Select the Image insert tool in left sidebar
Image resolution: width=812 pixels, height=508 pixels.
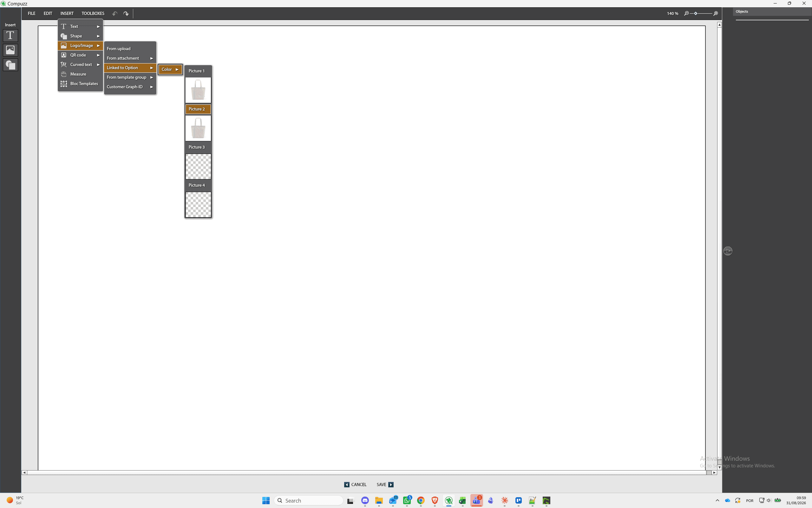click(x=10, y=50)
